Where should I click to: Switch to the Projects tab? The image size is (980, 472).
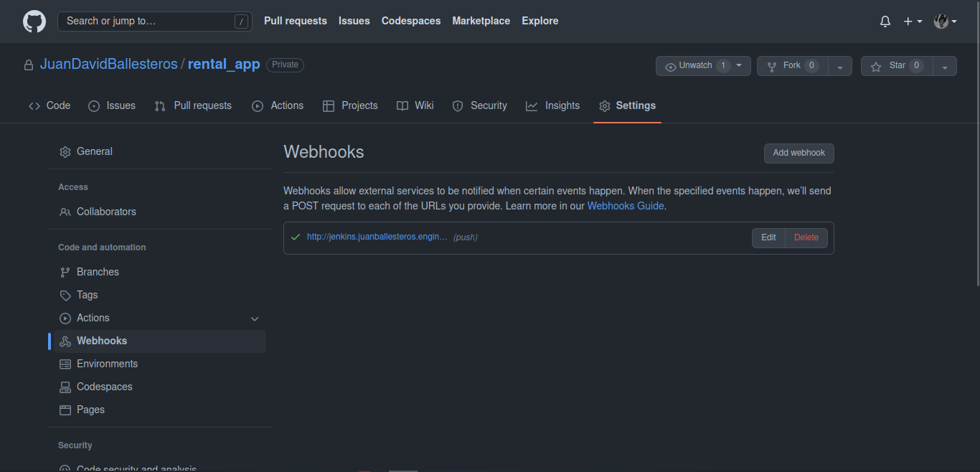click(x=350, y=105)
